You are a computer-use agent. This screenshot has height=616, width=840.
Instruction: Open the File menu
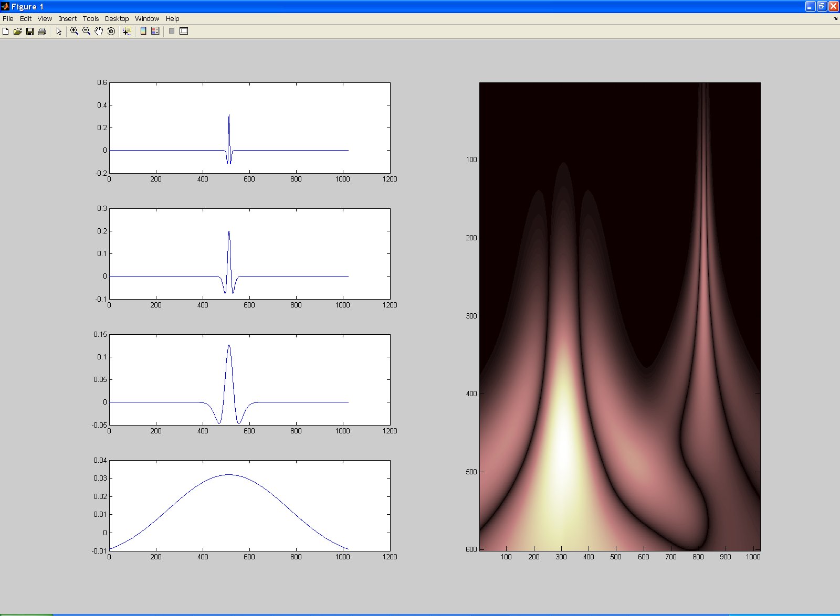[8, 18]
